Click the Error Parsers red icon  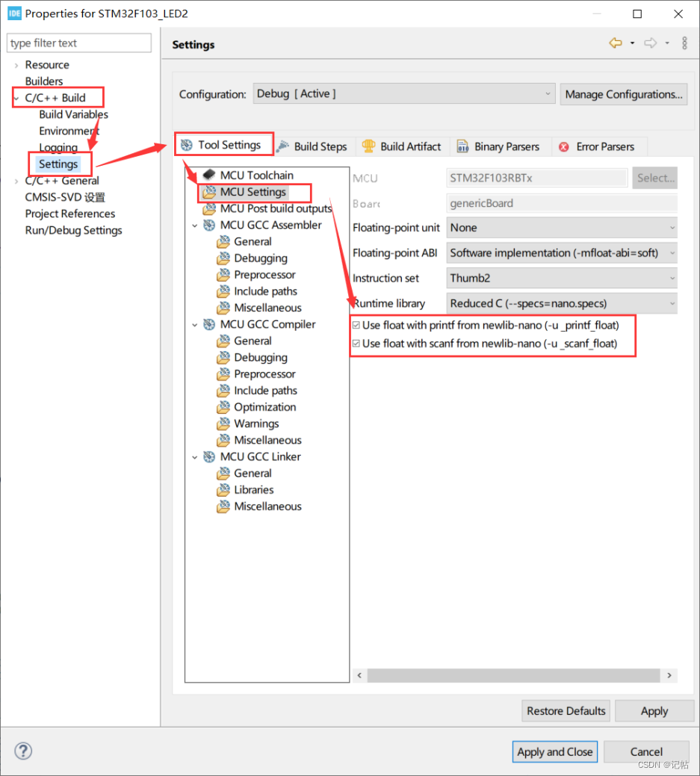(564, 147)
